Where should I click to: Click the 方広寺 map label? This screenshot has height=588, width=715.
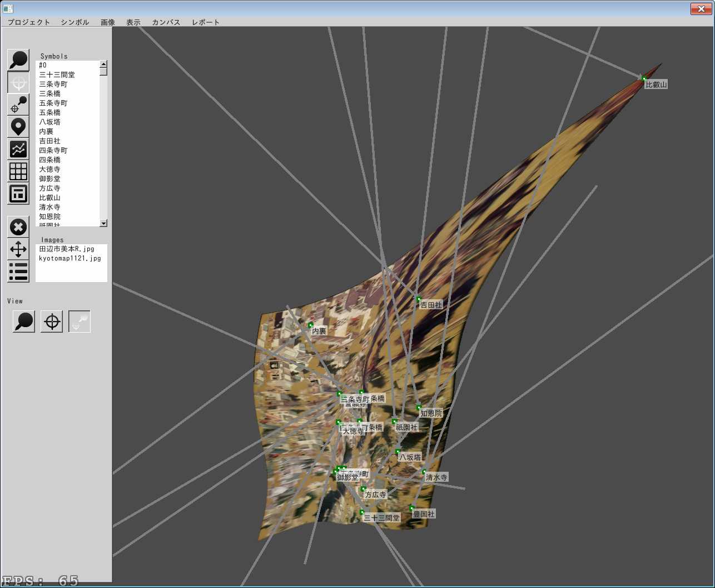pos(375,495)
